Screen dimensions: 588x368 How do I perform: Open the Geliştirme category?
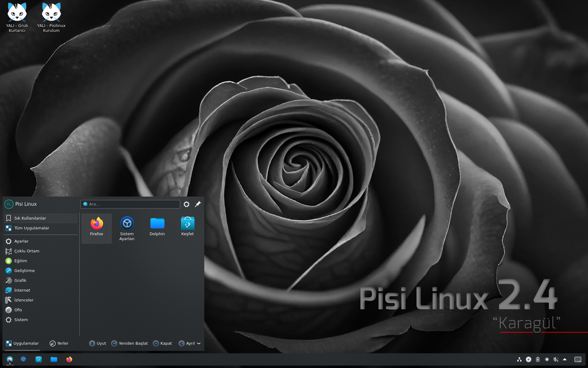[x=41, y=271]
